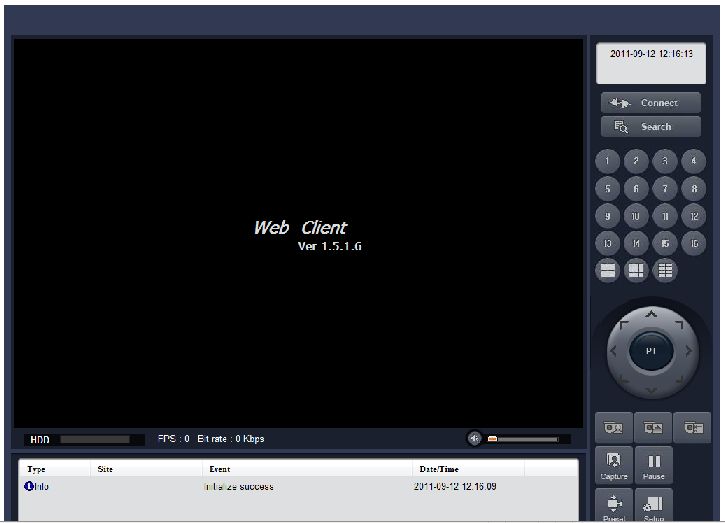Pause the live video
Viewport: 725px width, 523px height.
(x=653, y=466)
